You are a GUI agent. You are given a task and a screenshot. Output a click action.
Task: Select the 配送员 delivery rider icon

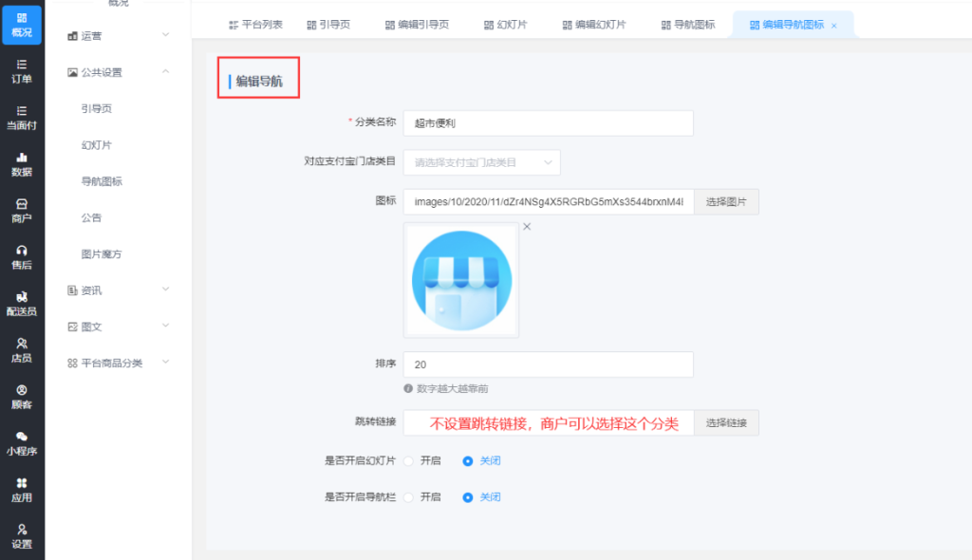tap(22, 303)
